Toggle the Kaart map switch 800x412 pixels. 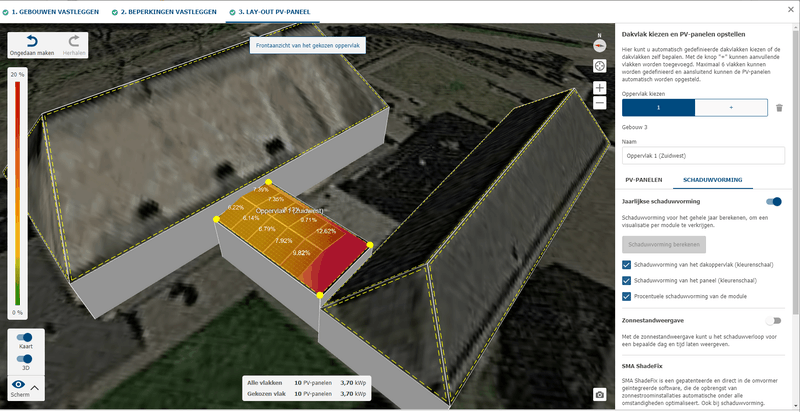click(24, 337)
